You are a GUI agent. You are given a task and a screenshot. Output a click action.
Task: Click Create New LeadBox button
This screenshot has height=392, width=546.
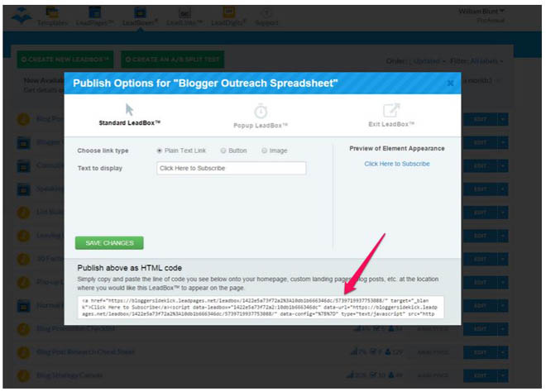click(65, 60)
